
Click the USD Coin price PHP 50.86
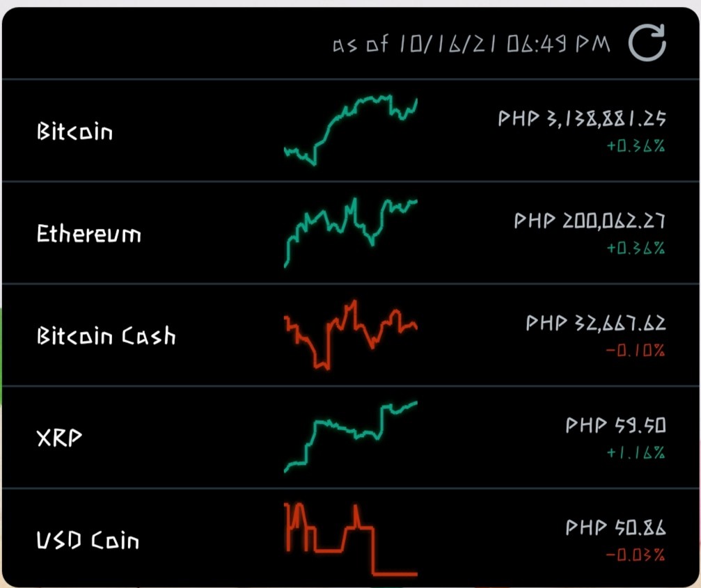615,527
